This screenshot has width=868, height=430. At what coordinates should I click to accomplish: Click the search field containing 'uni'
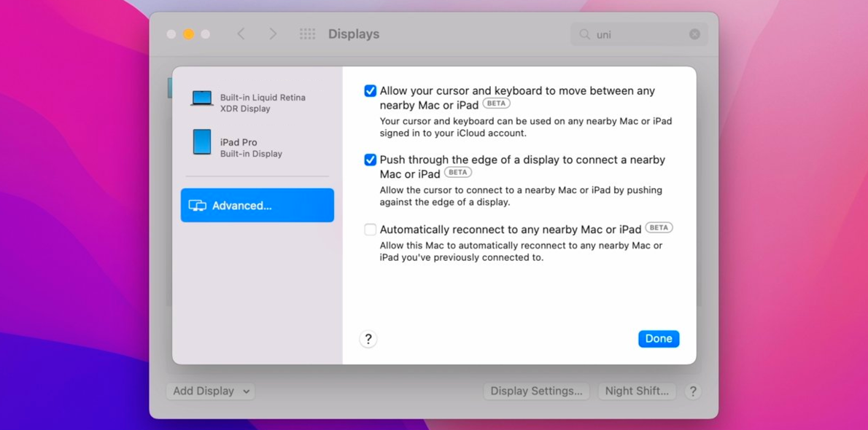point(639,34)
